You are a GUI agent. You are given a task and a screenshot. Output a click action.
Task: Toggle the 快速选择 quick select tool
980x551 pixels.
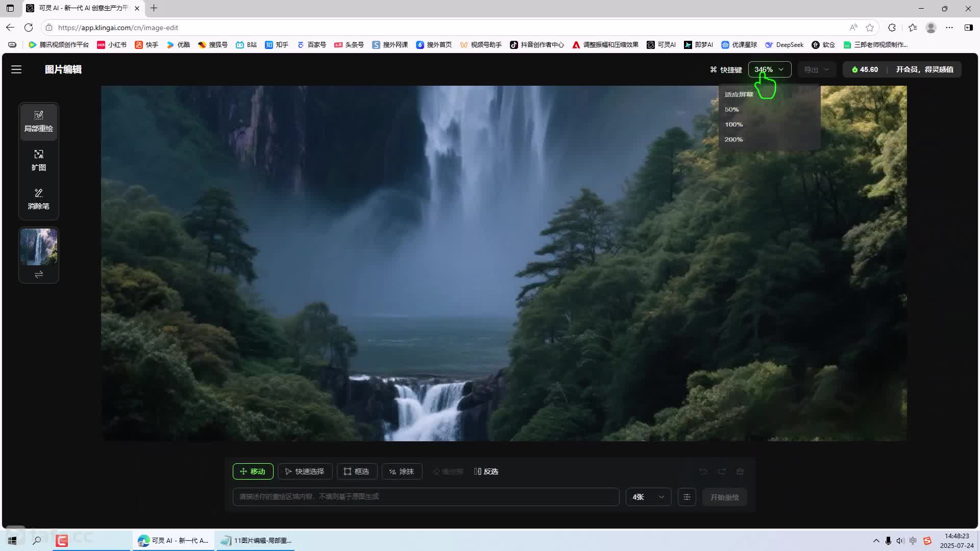(305, 471)
